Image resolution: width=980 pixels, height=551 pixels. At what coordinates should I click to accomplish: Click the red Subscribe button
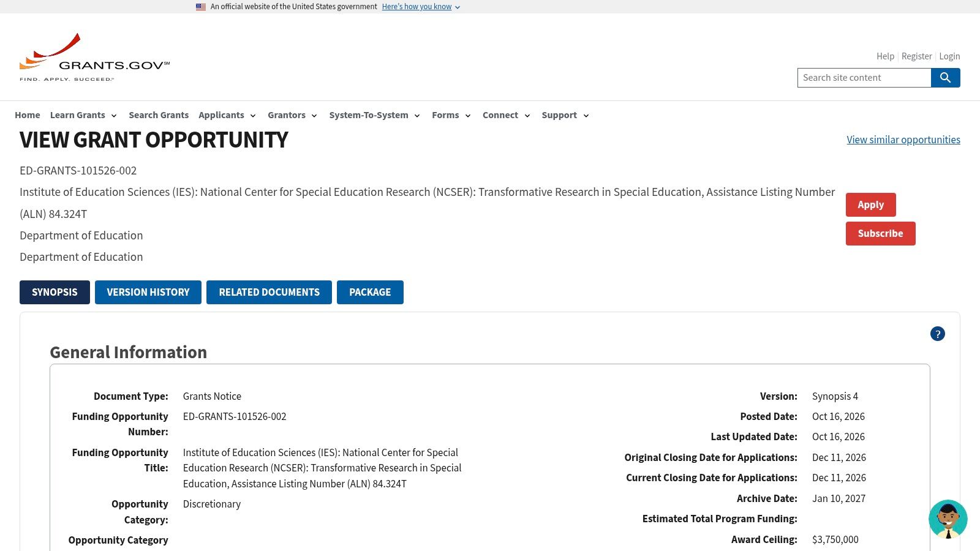pyautogui.click(x=880, y=233)
